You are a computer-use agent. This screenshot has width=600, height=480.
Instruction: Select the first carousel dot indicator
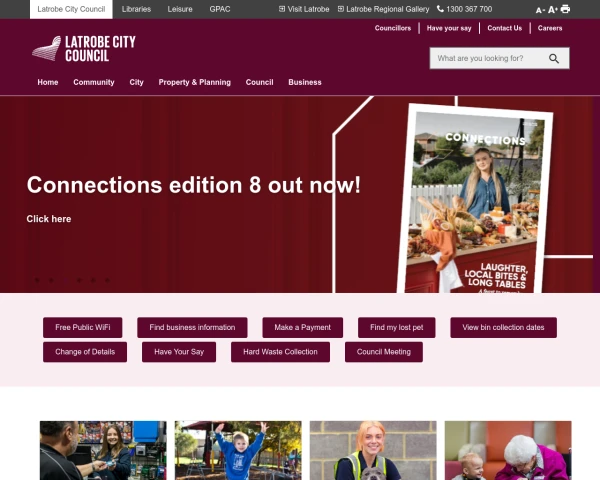(37, 280)
